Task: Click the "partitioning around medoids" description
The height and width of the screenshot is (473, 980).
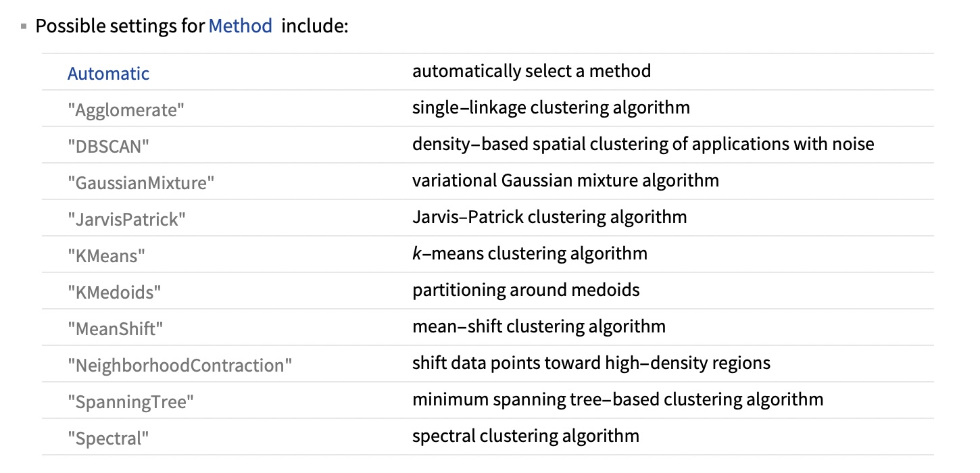Action: pyautogui.click(x=526, y=290)
